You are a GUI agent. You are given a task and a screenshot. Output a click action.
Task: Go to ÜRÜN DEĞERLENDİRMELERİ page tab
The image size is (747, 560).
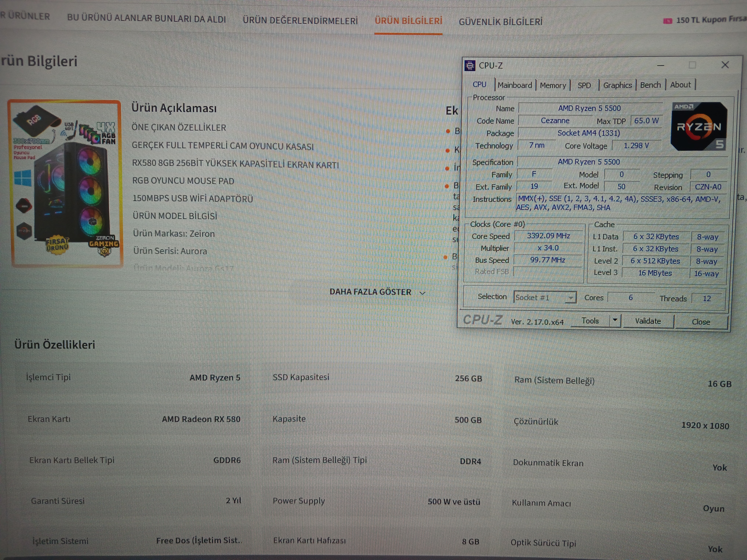[x=300, y=20]
